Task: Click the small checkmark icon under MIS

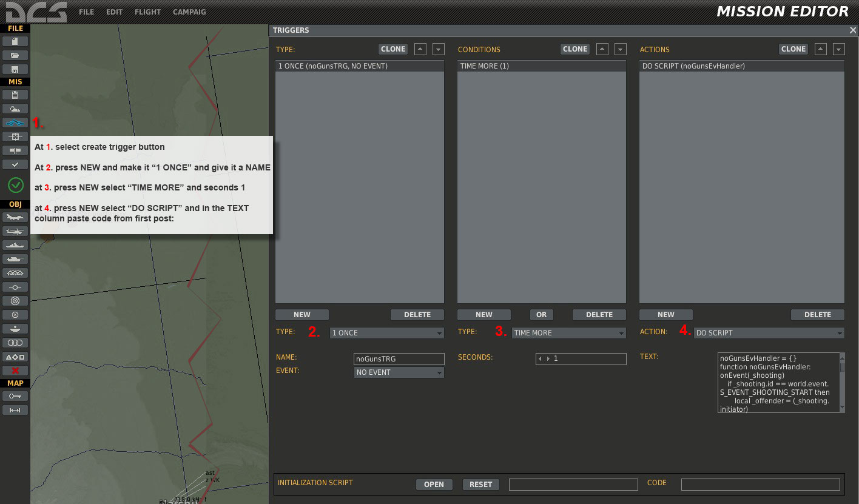Action: pyautogui.click(x=15, y=164)
